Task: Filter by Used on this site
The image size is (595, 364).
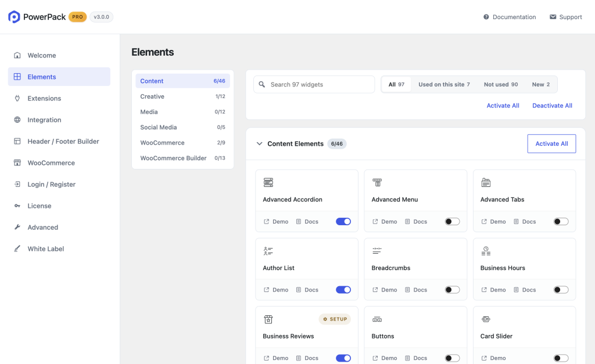Action: tap(444, 84)
